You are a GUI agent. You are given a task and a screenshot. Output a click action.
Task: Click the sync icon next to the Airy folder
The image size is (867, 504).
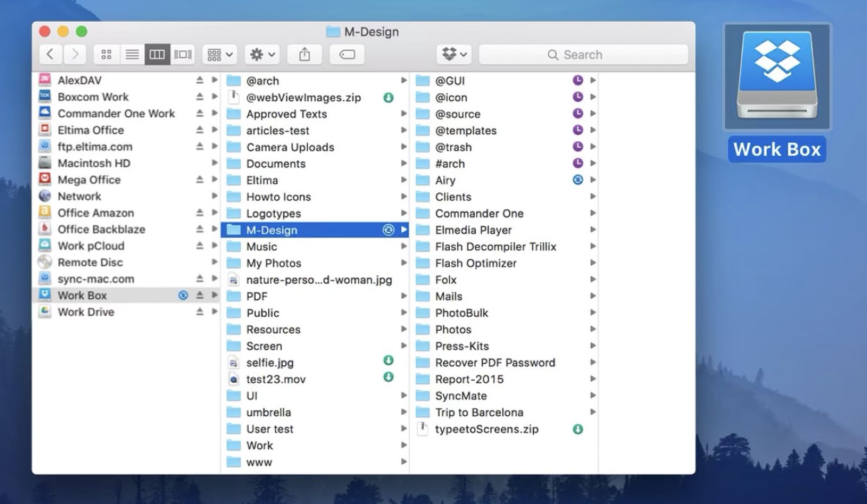pyautogui.click(x=577, y=180)
